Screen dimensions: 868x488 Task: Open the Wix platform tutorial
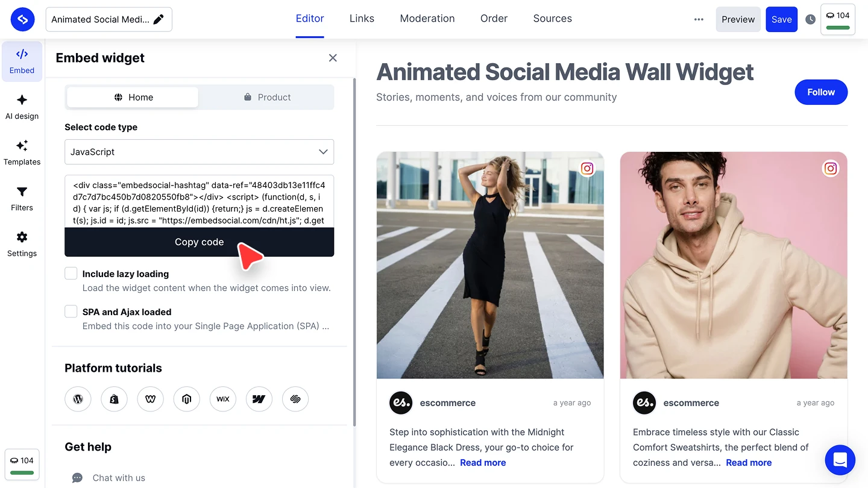[222, 399]
